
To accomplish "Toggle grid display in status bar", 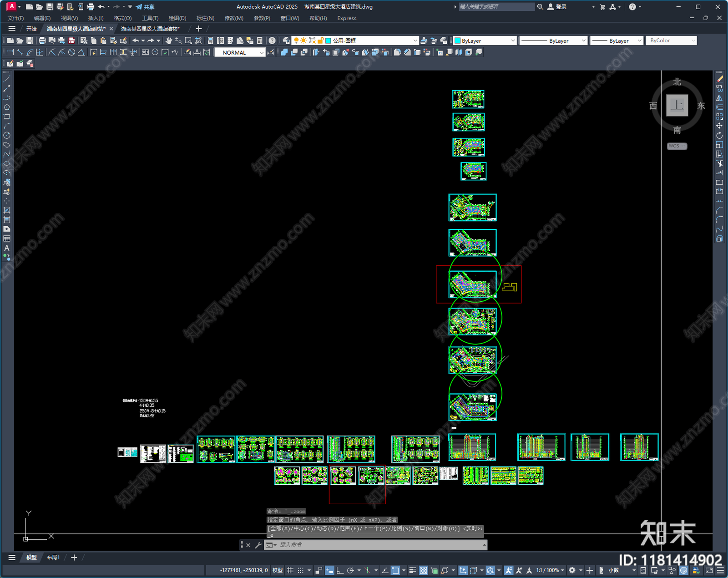I will [290, 570].
